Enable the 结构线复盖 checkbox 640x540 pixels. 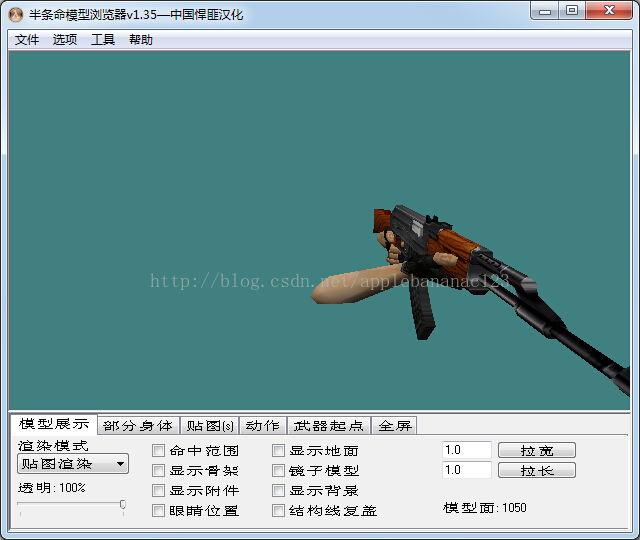point(278,511)
